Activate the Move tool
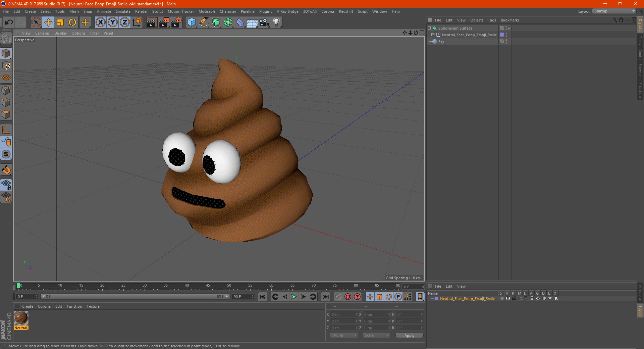Viewport: 644px width, 349px height. (48, 22)
